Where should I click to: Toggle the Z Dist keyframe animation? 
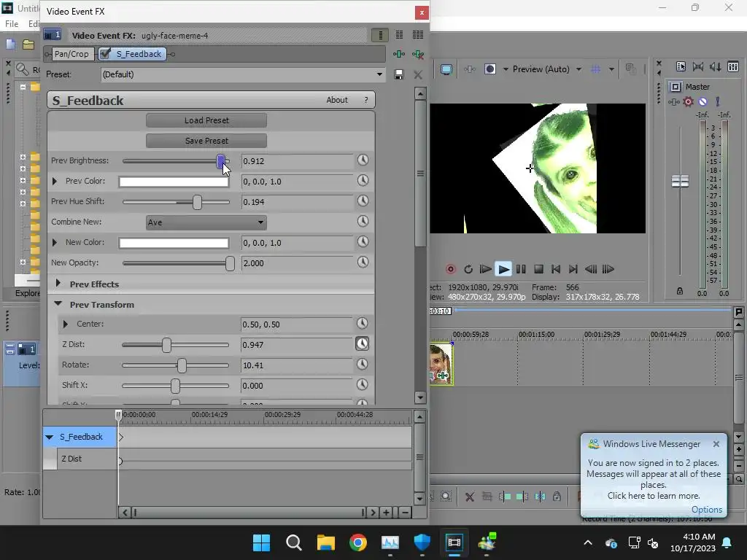[x=362, y=344]
